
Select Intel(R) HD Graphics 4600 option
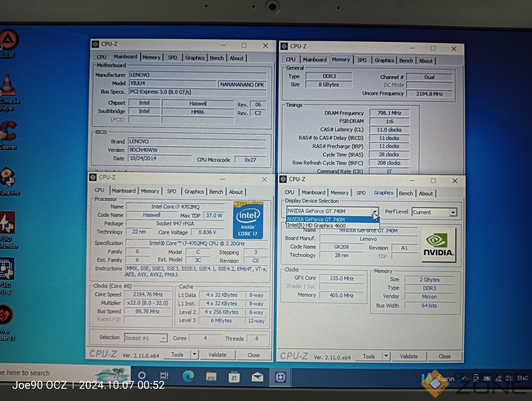[316, 226]
